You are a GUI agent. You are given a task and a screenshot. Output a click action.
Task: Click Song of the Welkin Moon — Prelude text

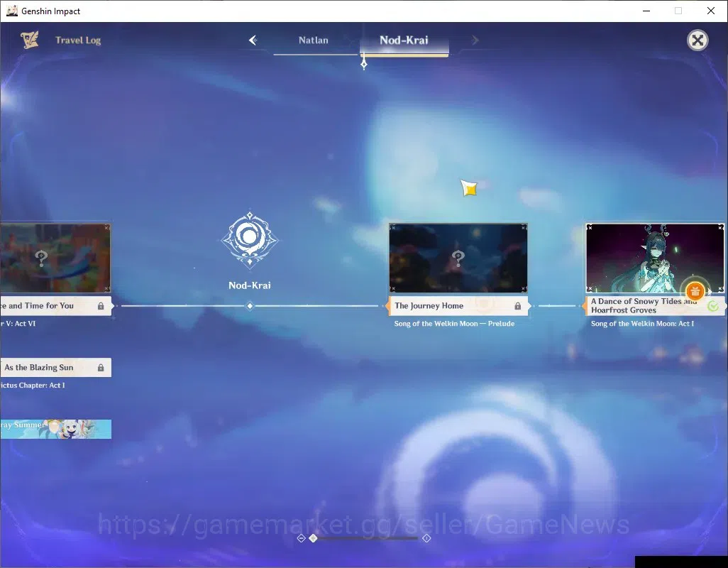point(454,323)
